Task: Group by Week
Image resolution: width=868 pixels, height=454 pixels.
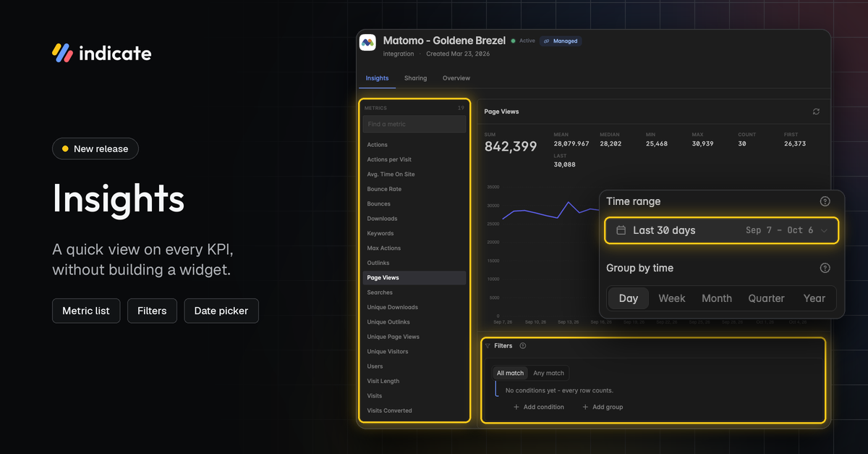Action: click(672, 298)
